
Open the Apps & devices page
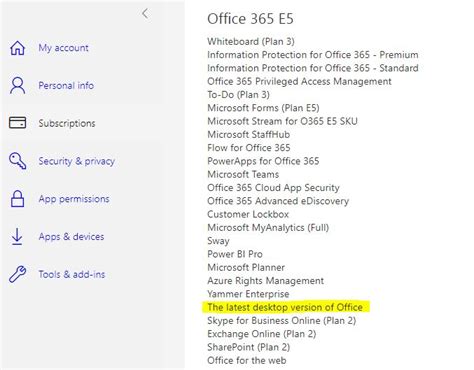coord(71,237)
